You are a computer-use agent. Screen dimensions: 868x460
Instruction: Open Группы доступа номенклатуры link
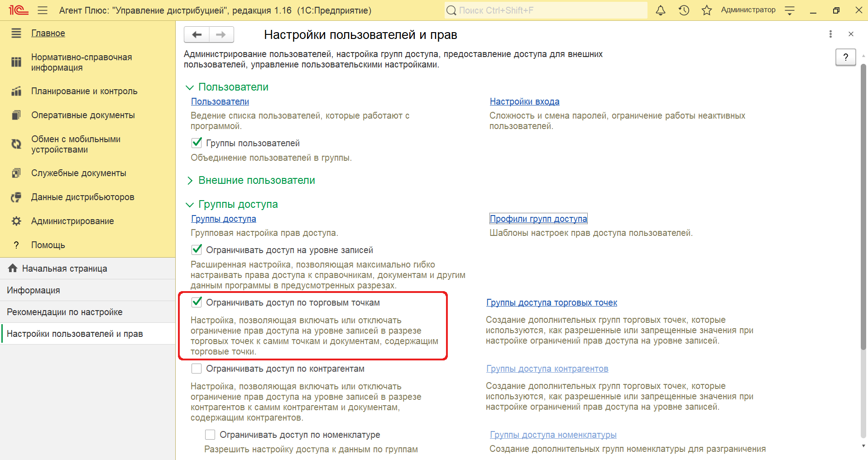click(x=553, y=435)
